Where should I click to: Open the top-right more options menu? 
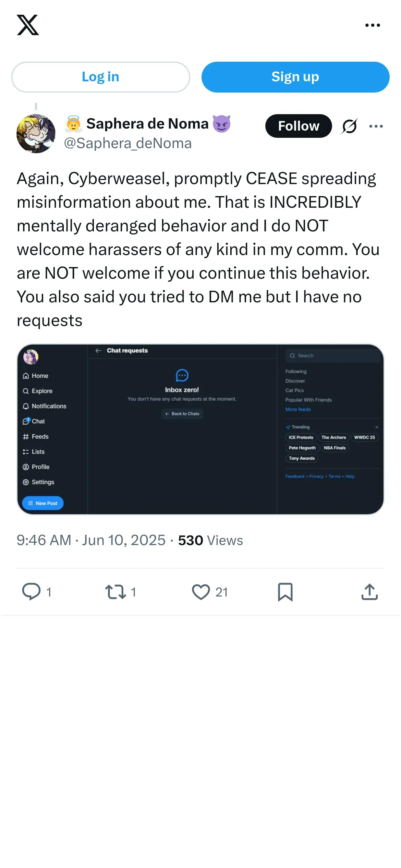373,25
